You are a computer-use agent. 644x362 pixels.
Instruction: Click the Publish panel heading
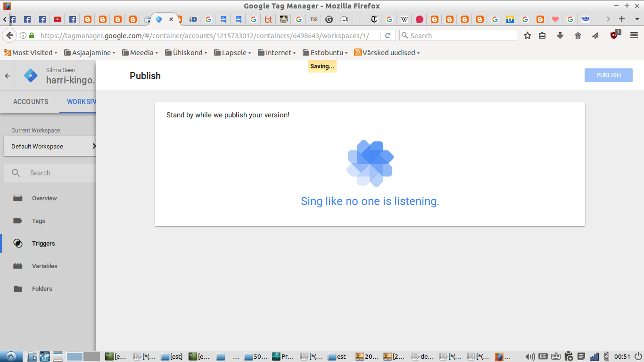pyautogui.click(x=145, y=76)
